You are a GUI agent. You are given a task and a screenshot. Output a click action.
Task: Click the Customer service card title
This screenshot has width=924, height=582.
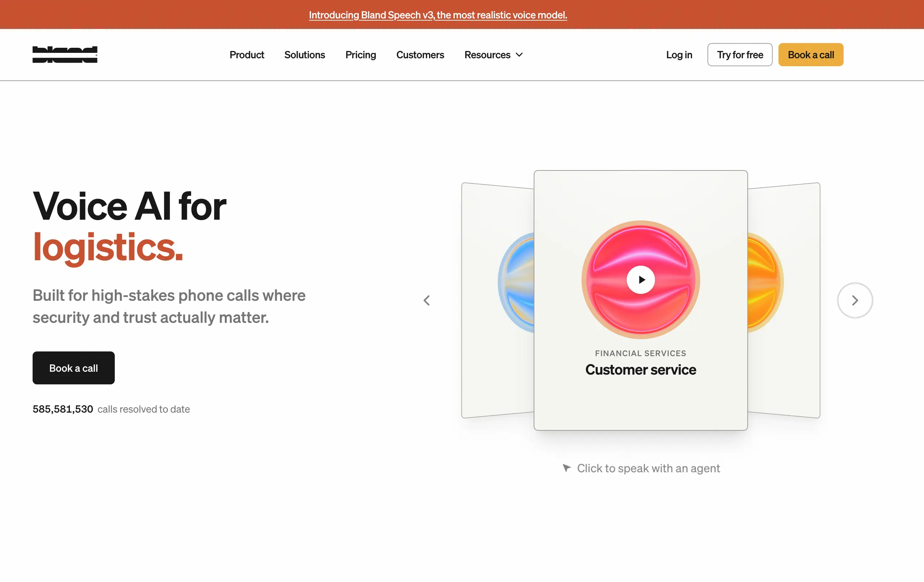640,370
